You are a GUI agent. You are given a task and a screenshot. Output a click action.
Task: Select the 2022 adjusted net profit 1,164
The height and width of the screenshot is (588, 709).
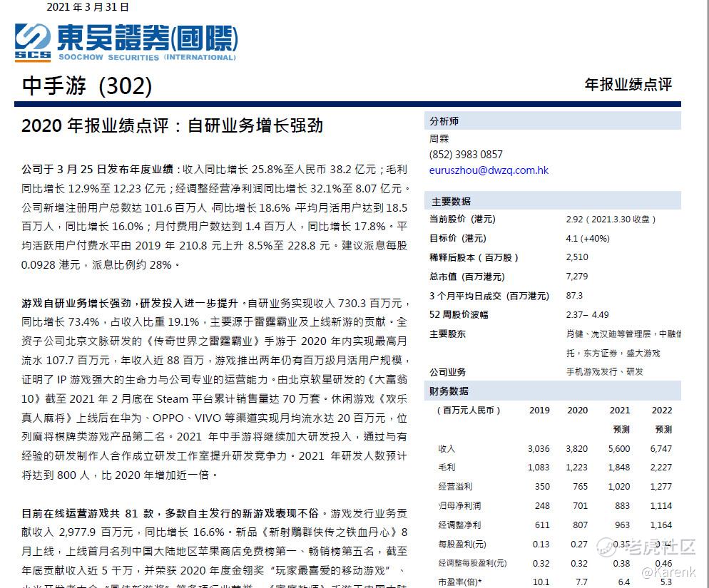pyautogui.click(x=661, y=525)
